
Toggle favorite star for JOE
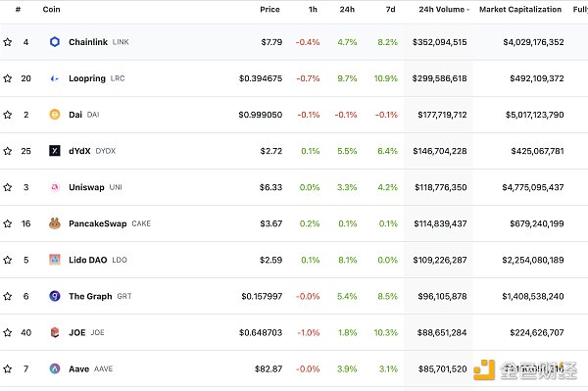pyautogui.click(x=8, y=332)
